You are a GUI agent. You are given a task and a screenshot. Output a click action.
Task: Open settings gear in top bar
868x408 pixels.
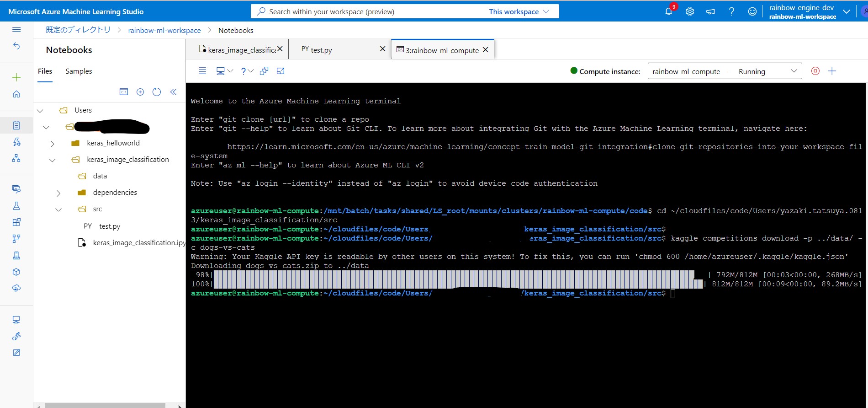point(690,11)
